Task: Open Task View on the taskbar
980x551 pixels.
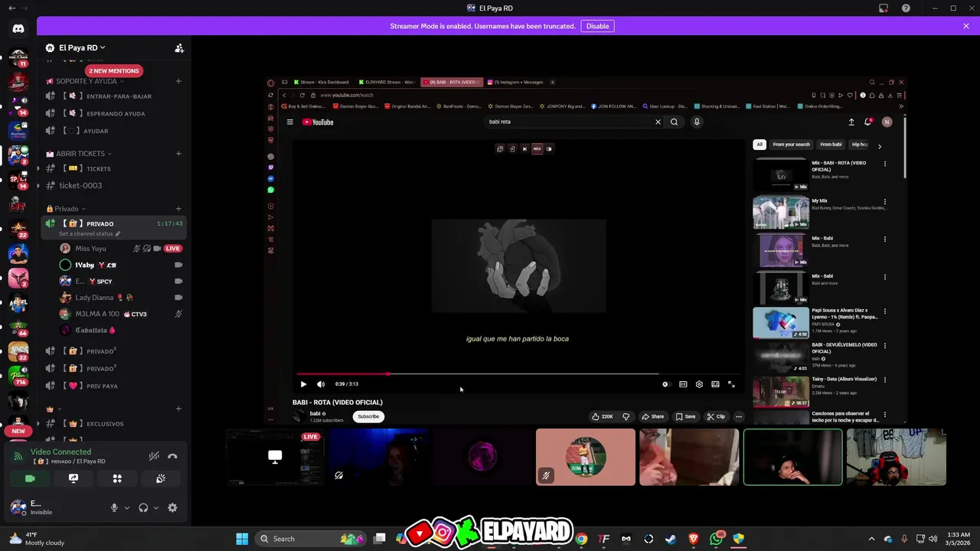Action: tap(380, 539)
